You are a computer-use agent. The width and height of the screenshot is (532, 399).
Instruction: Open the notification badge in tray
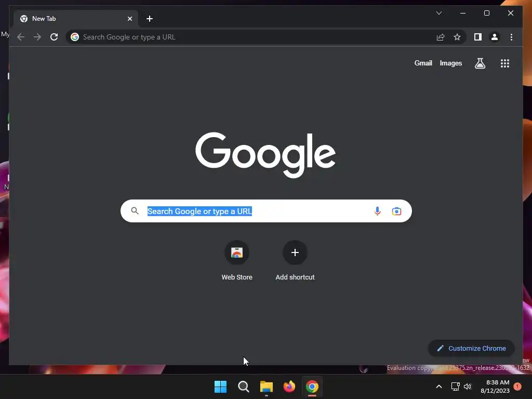(x=517, y=386)
